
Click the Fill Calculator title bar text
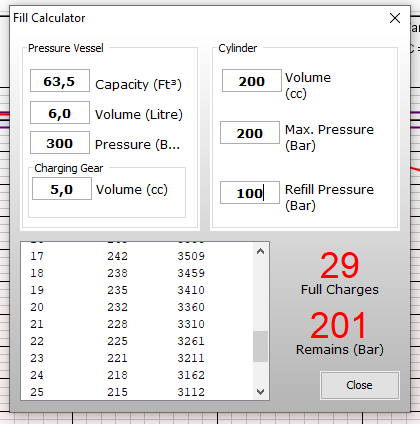(x=49, y=18)
